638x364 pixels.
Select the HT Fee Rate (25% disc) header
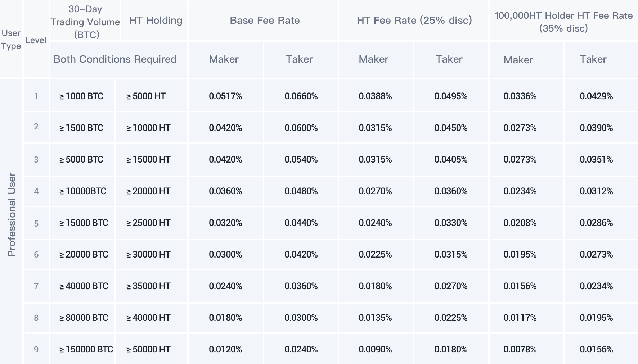click(x=414, y=21)
